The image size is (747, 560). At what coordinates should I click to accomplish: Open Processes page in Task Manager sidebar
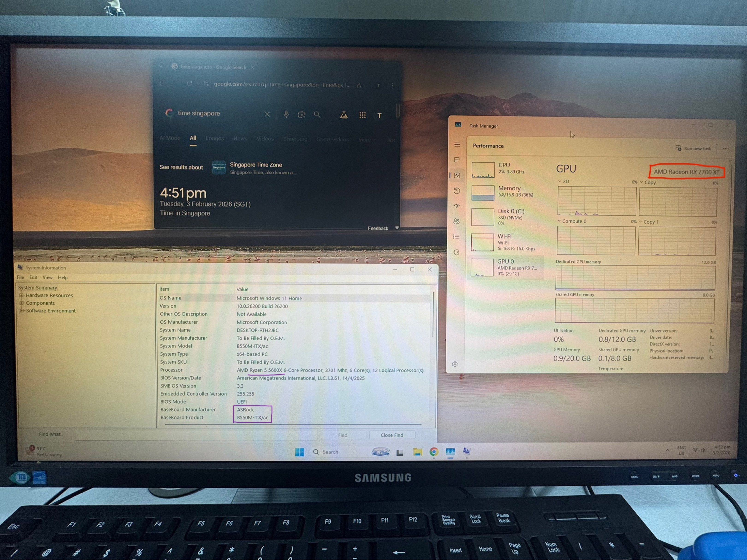click(x=457, y=160)
